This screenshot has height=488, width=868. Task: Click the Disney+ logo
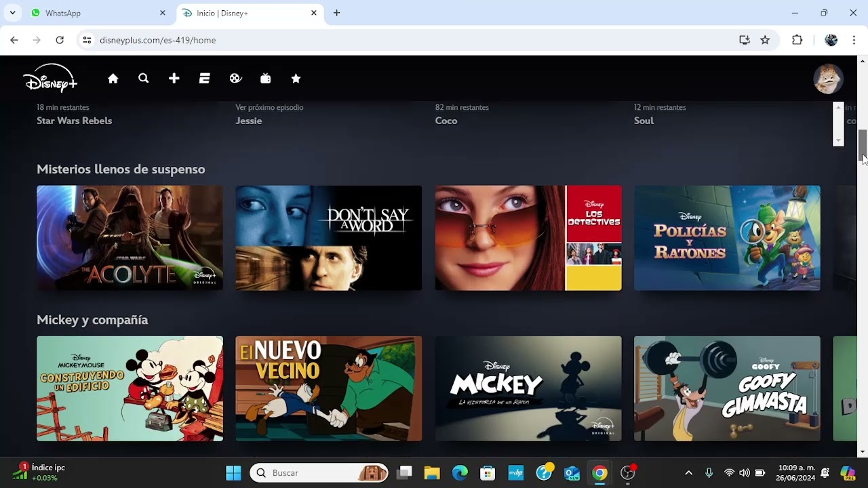[x=50, y=78]
